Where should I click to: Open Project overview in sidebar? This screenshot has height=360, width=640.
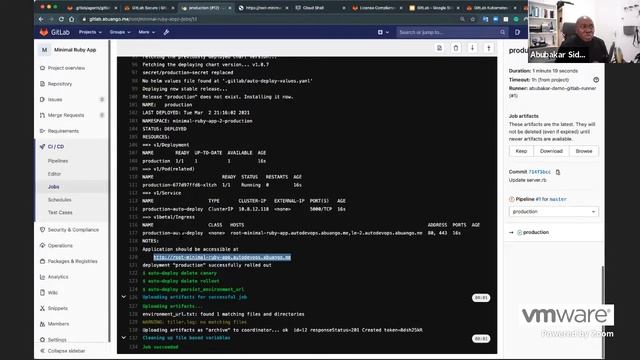tap(67, 68)
